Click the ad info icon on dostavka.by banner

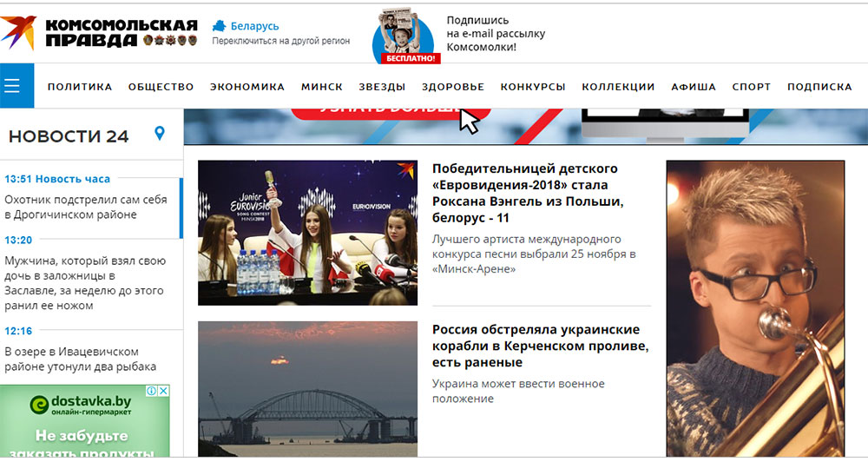[x=152, y=391]
